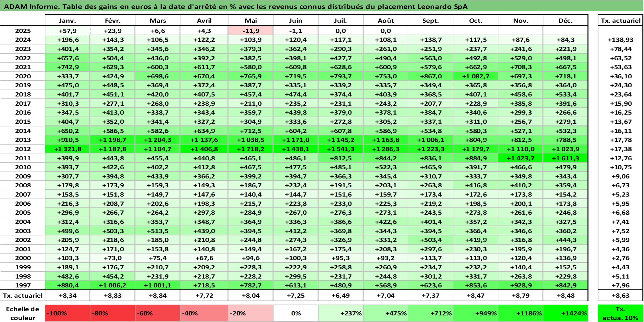Click the 2012 row label
The height and width of the screenshot is (322, 644).
click(x=23, y=149)
